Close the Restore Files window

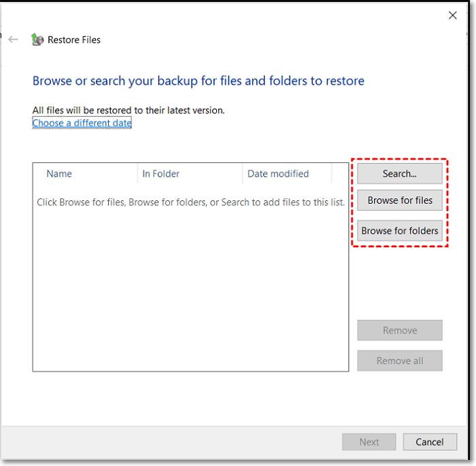453,15
